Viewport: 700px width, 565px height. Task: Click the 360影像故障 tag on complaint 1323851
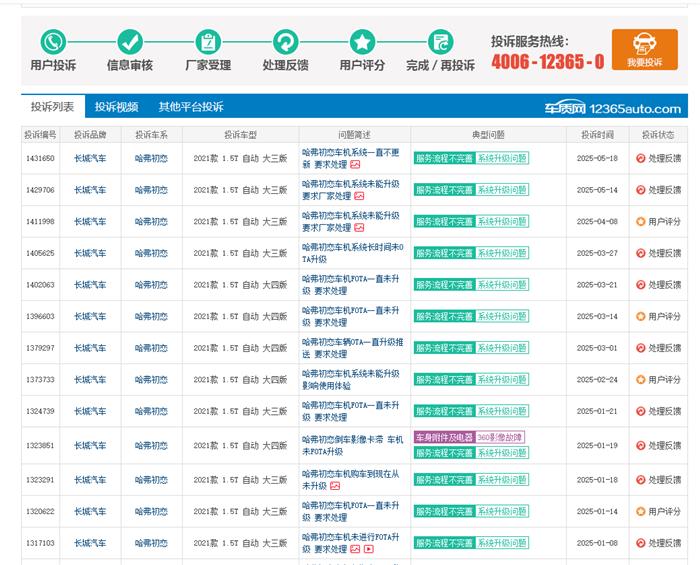[500, 437]
